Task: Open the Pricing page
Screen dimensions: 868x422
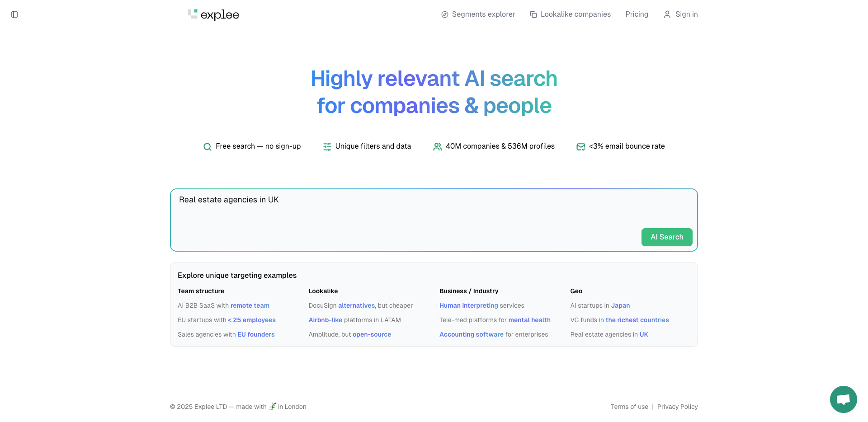Action: (x=637, y=14)
